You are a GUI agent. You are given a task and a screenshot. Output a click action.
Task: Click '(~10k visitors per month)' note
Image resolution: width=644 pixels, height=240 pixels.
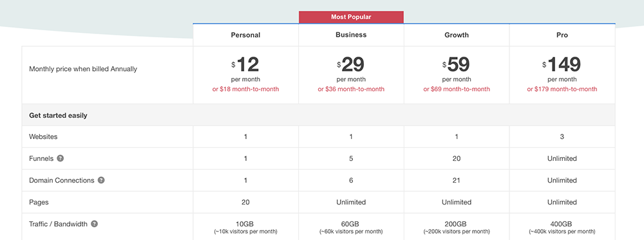245,232
